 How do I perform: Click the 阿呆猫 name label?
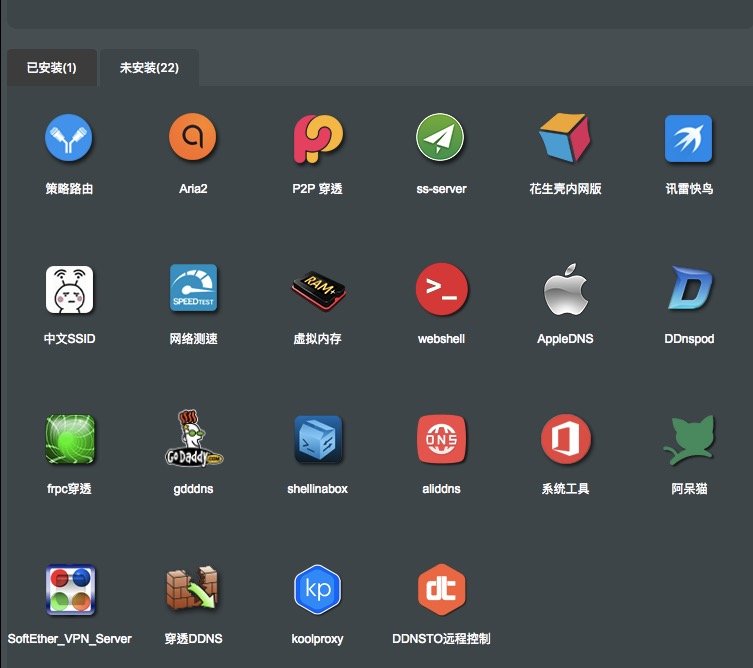(x=689, y=489)
